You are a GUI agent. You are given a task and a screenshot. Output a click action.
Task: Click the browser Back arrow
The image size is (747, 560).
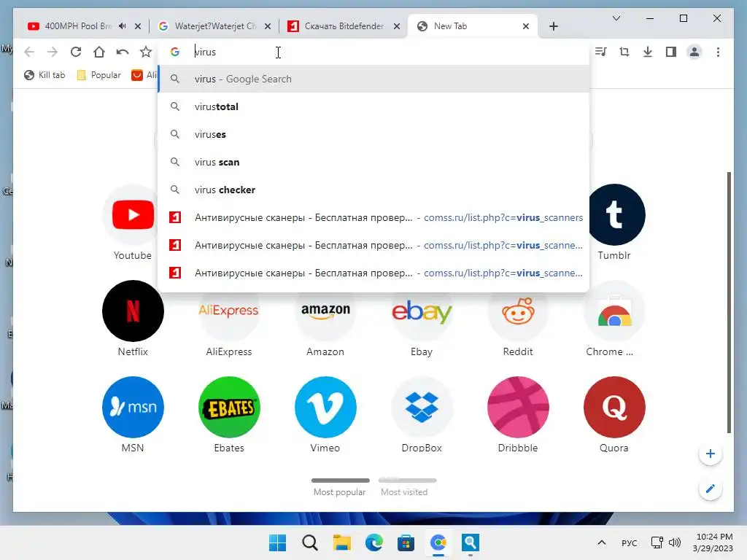pyautogui.click(x=29, y=52)
